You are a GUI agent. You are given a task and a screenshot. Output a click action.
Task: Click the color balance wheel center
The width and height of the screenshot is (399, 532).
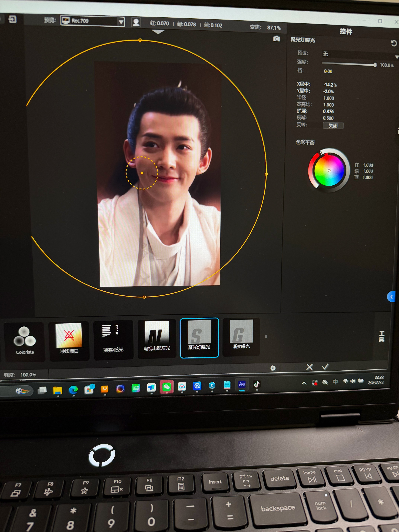coord(329,171)
